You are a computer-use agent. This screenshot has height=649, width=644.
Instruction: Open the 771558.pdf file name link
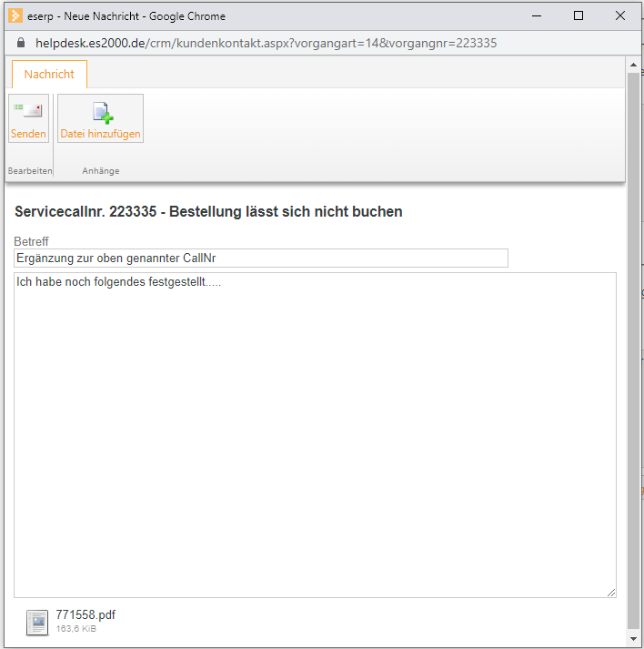coord(86,615)
